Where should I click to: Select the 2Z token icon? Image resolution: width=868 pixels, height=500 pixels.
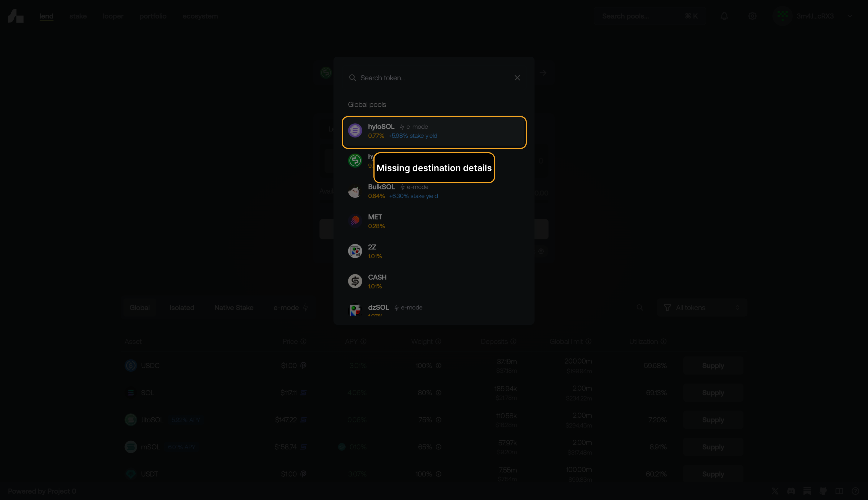coord(355,251)
